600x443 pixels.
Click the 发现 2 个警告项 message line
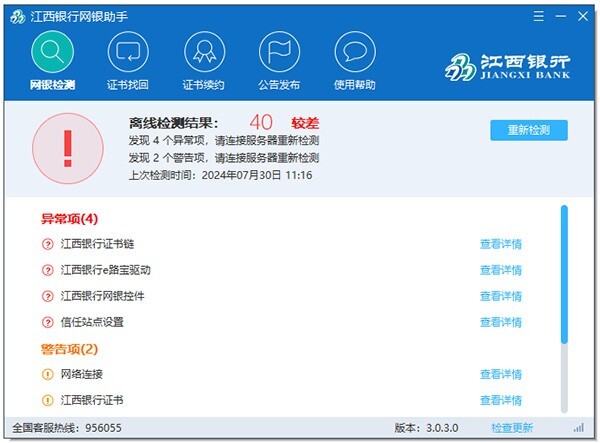pos(224,158)
